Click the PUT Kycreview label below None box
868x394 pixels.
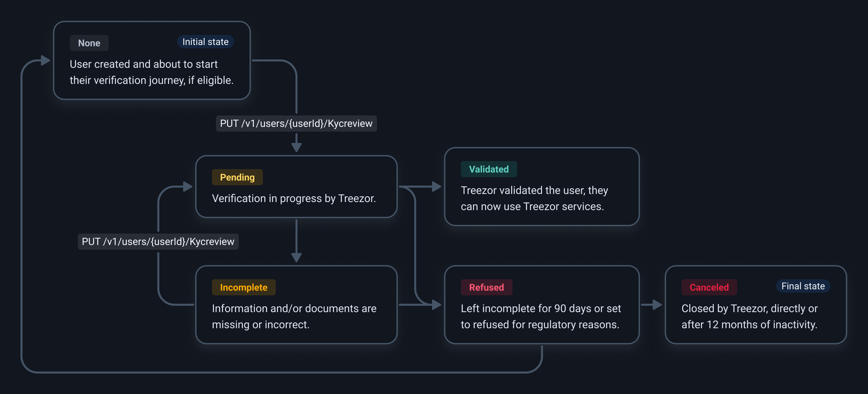[x=296, y=124]
